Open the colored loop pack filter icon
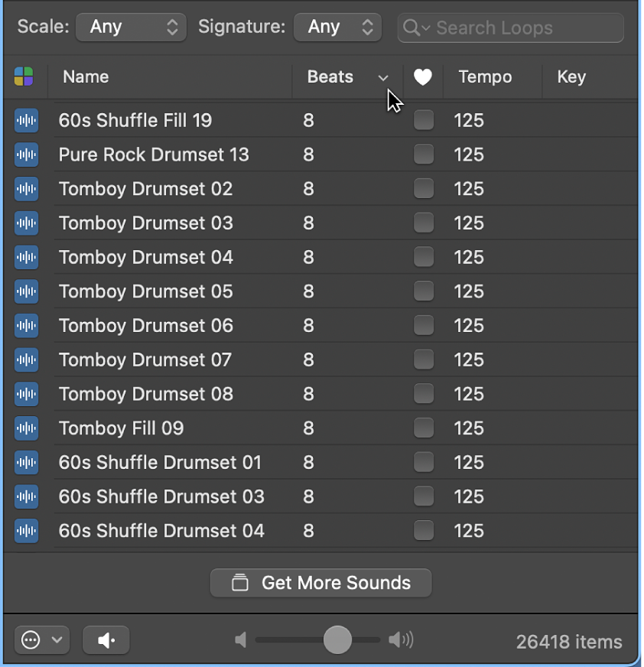Viewport: 644px width, 667px height. pos(24,76)
